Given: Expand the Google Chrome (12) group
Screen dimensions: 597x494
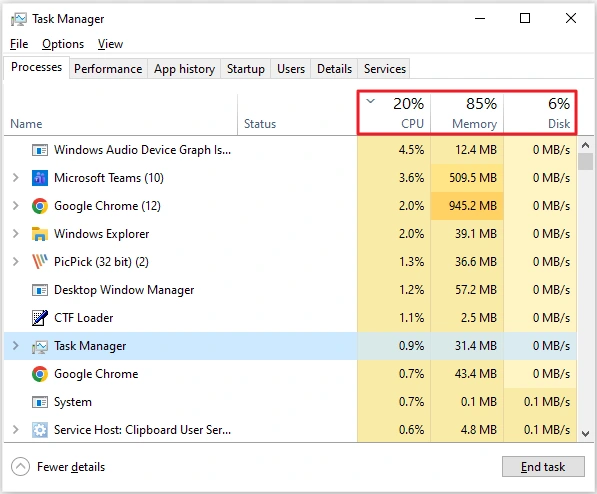Looking at the screenshot, I should coord(16,206).
